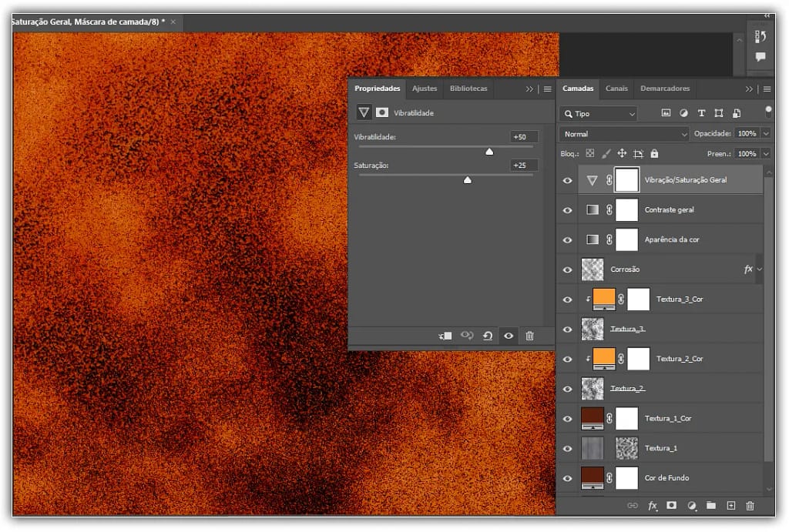Click the Vibrance adjustment icon in Properties
789x532 pixels.
pyautogui.click(x=364, y=112)
